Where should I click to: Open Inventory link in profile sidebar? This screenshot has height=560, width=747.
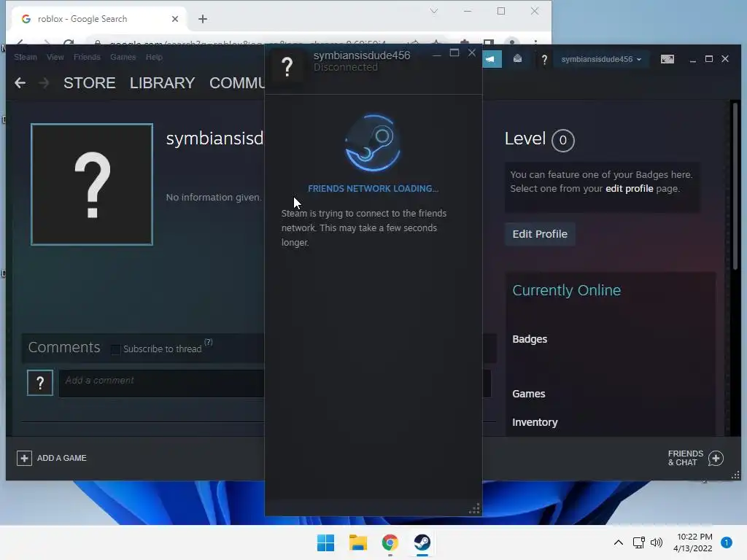pos(535,422)
